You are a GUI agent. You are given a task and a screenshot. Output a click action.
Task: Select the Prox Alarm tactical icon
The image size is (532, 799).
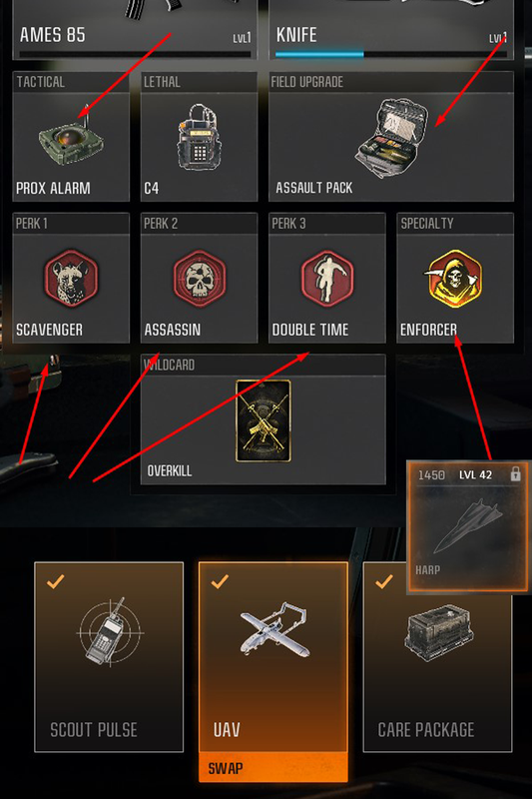coord(71,139)
